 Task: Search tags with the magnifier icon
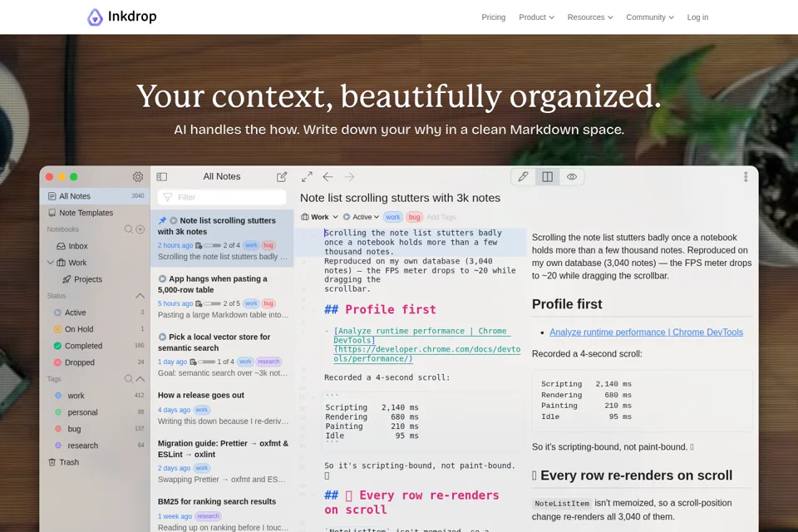pyautogui.click(x=129, y=379)
